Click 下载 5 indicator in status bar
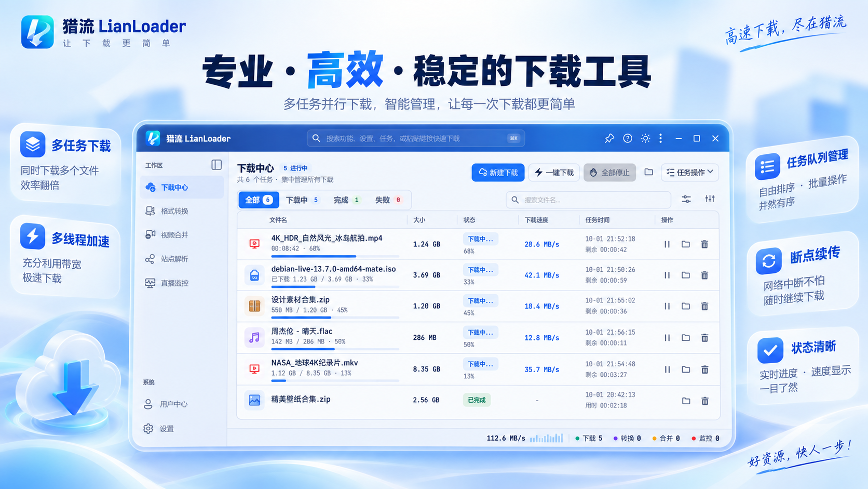The height and width of the screenshot is (489, 868). [x=589, y=438]
